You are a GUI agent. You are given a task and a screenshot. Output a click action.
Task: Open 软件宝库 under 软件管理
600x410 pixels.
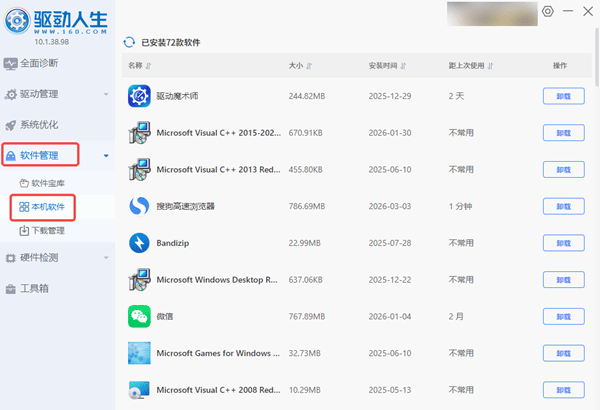[48, 183]
